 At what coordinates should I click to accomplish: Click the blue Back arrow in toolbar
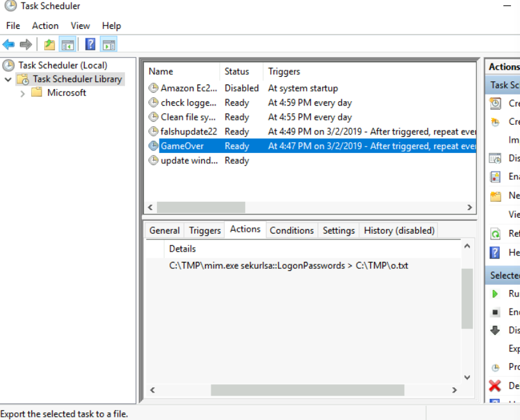(x=8, y=44)
